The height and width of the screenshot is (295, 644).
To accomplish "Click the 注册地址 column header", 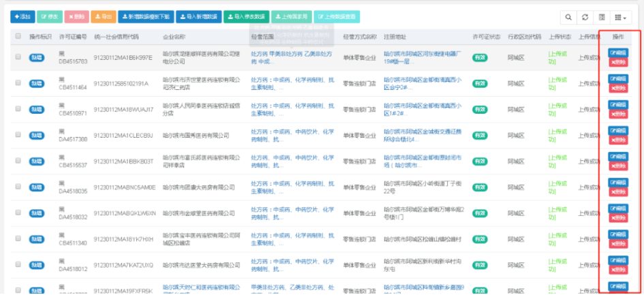I will point(395,37).
